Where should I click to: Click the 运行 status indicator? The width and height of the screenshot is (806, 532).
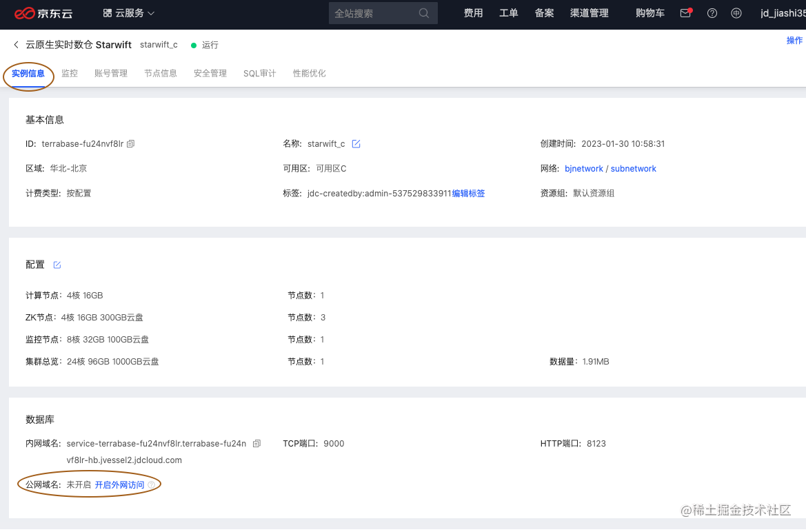[205, 45]
